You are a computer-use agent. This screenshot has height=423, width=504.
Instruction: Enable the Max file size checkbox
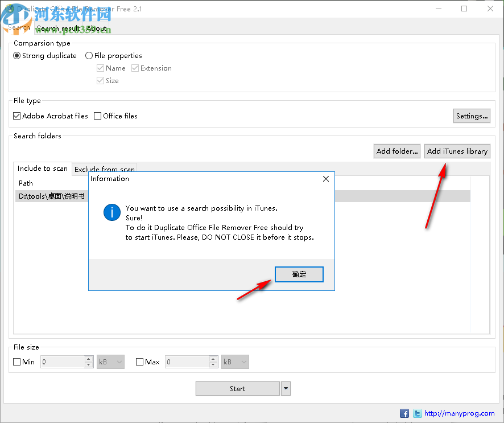(139, 362)
